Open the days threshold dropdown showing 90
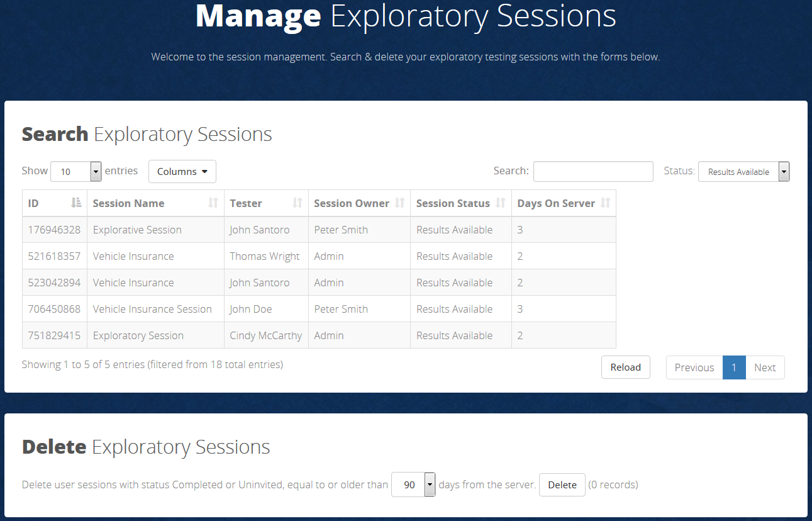Image resolution: width=812 pixels, height=521 pixels. 413,485
